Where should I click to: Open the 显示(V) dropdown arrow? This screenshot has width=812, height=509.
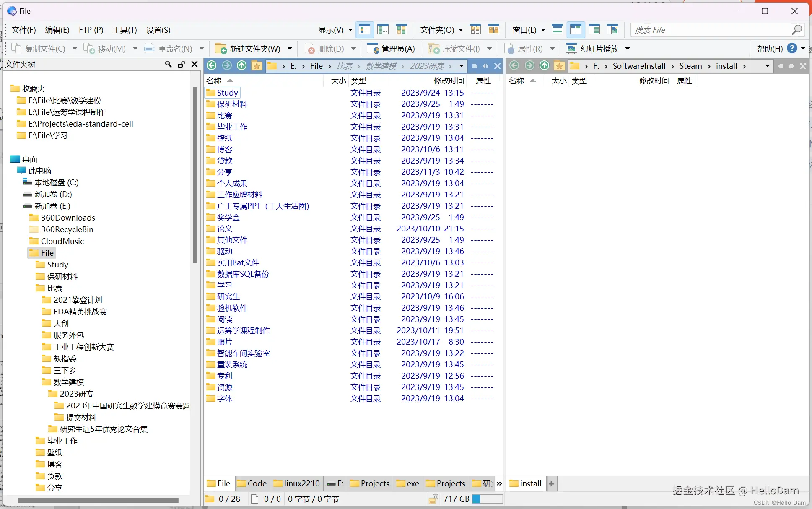click(x=350, y=30)
